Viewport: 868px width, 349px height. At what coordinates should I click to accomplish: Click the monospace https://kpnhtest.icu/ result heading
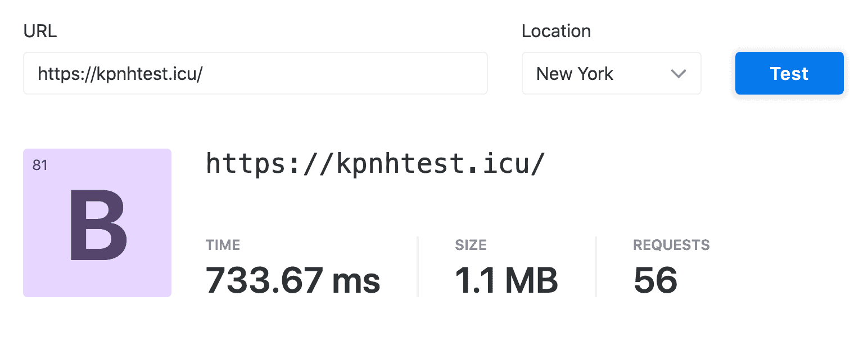(375, 163)
